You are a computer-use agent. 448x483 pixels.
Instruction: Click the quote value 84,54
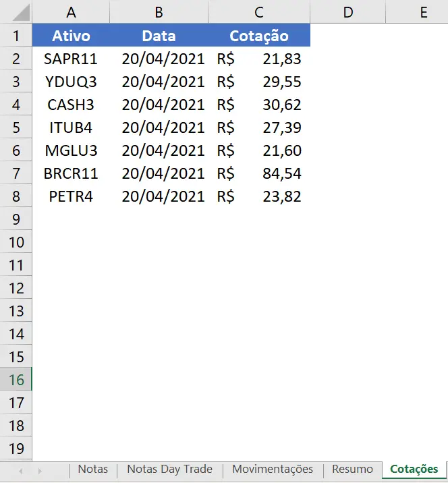coord(281,173)
